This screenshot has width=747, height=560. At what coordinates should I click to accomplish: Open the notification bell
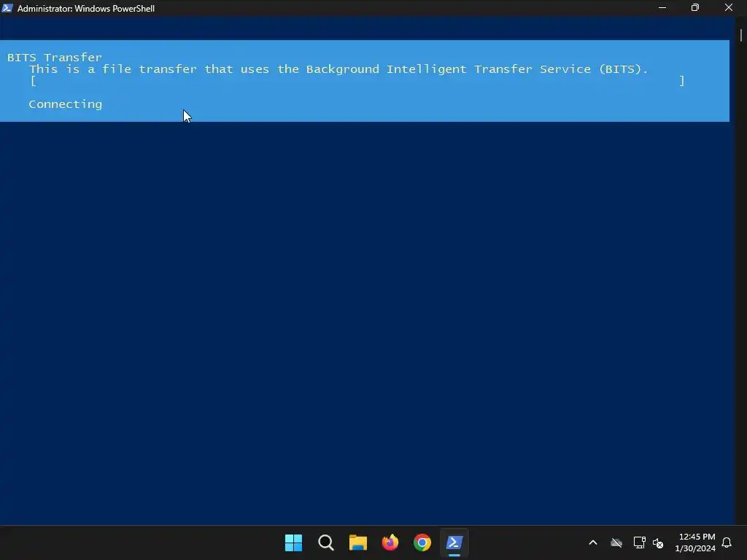tap(727, 542)
